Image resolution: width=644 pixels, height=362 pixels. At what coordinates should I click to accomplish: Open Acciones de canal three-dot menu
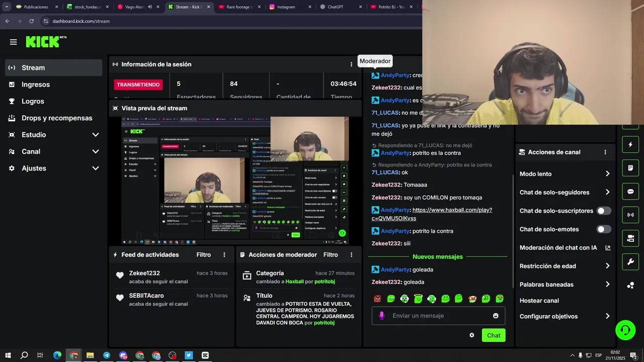tap(605, 152)
